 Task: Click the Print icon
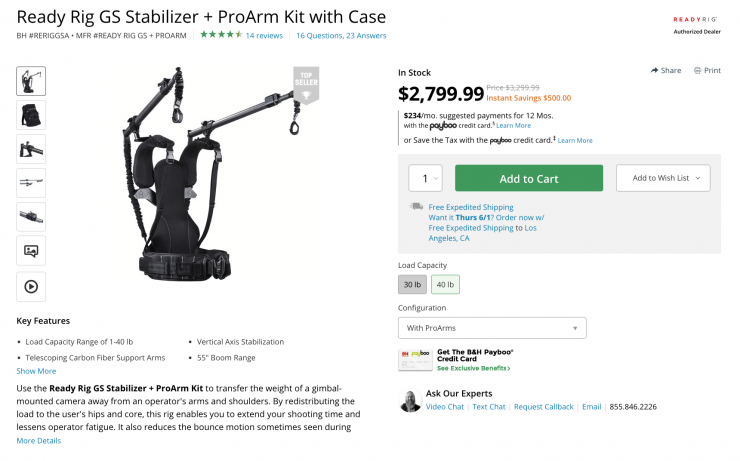[x=696, y=71]
